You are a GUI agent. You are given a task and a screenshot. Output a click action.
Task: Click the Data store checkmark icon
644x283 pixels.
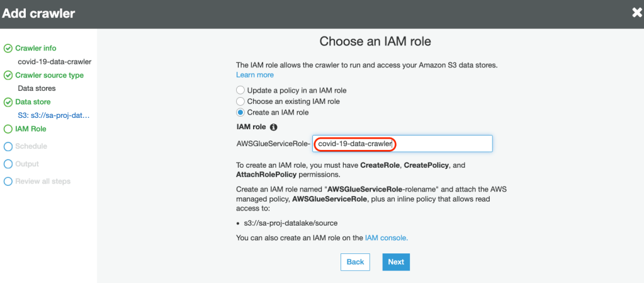(8, 102)
